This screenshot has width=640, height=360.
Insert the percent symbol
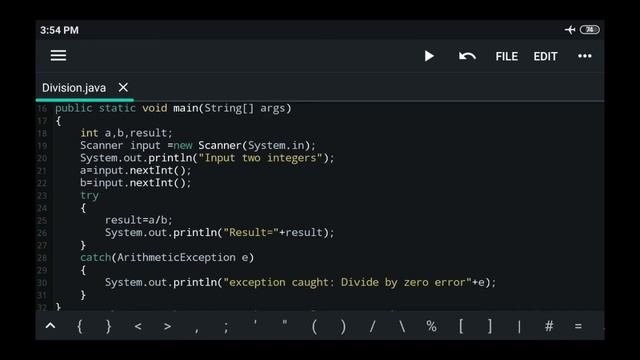click(x=431, y=326)
